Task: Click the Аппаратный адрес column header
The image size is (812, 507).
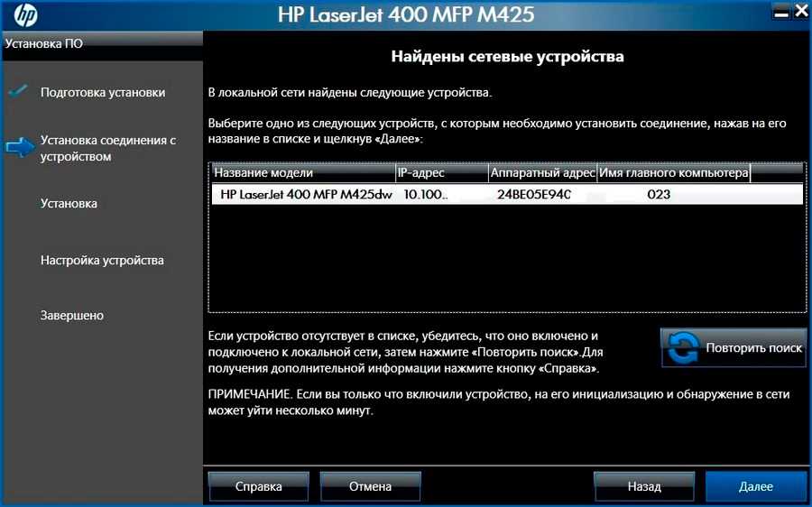Action: click(542, 172)
